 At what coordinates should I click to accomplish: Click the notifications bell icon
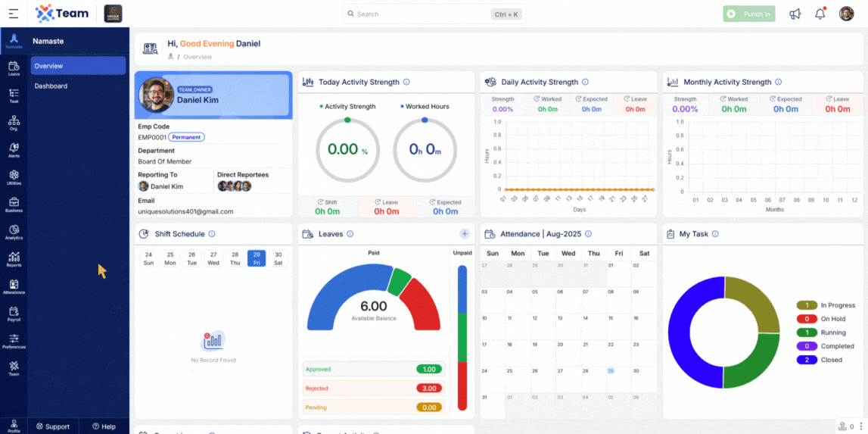[x=820, y=14]
